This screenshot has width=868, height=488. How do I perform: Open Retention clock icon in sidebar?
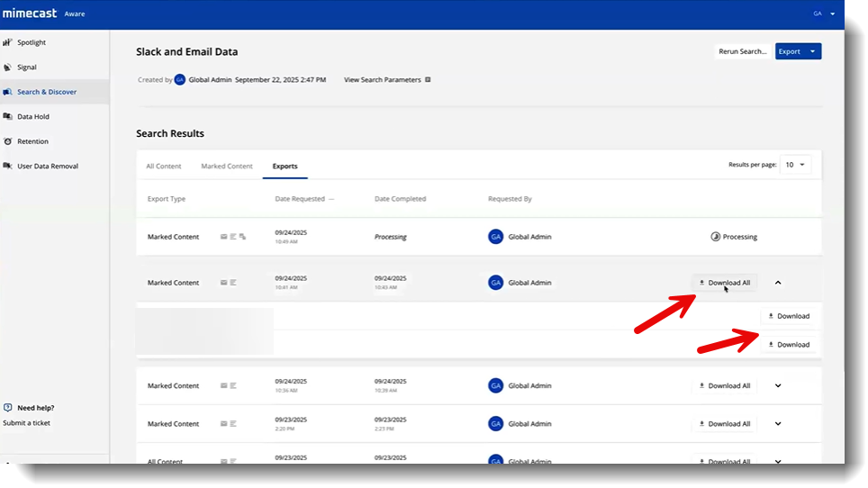pyautogui.click(x=8, y=141)
